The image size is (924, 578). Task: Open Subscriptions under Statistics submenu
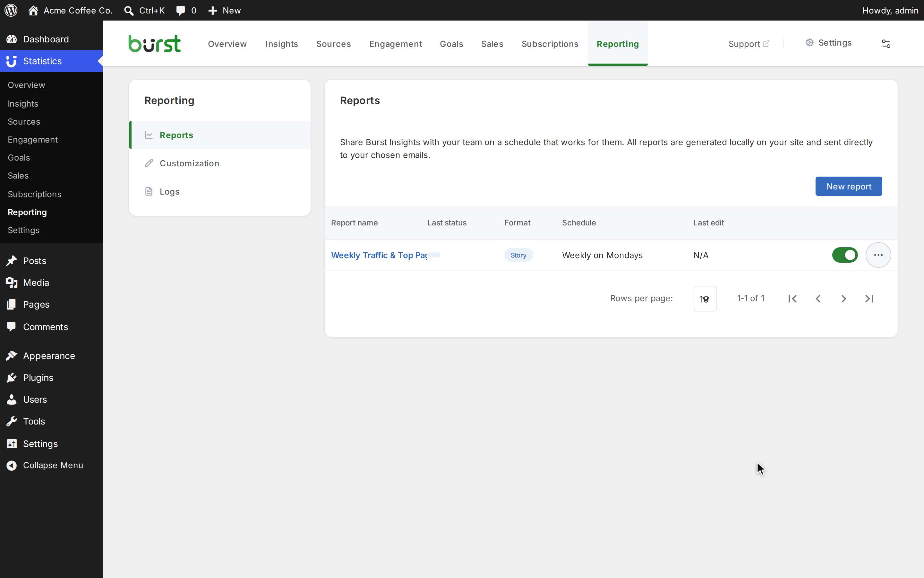pyautogui.click(x=34, y=194)
